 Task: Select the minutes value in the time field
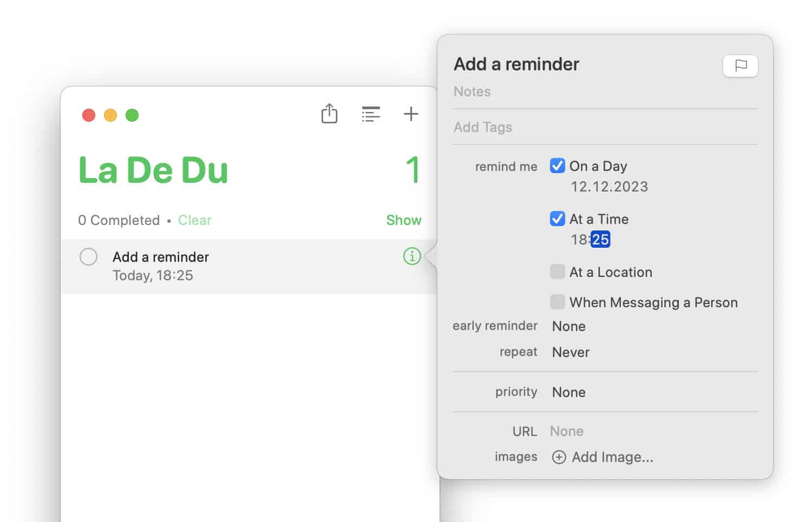(601, 239)
